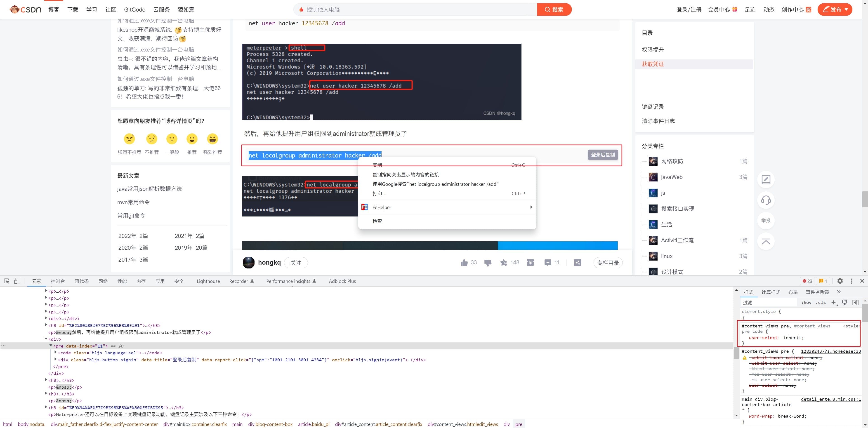Open DevTools settings gear

click(840, 281)
